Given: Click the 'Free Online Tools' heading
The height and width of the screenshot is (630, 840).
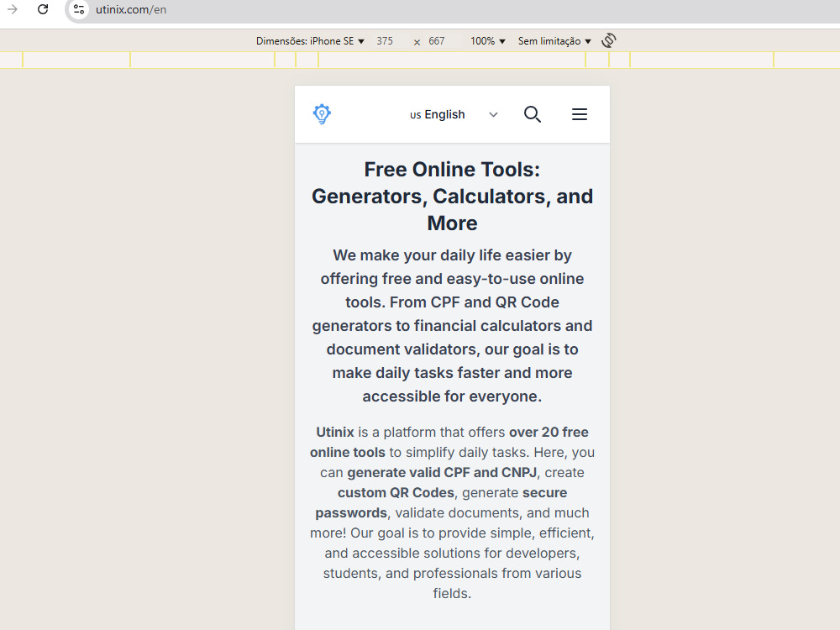Looking at the screenshot, I should 452,196.
